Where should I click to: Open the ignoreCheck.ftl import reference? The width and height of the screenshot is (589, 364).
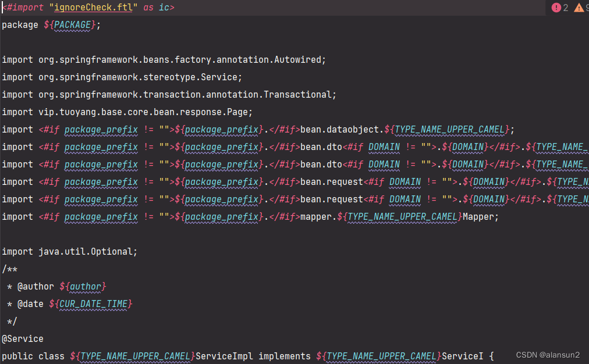point(93,8)
